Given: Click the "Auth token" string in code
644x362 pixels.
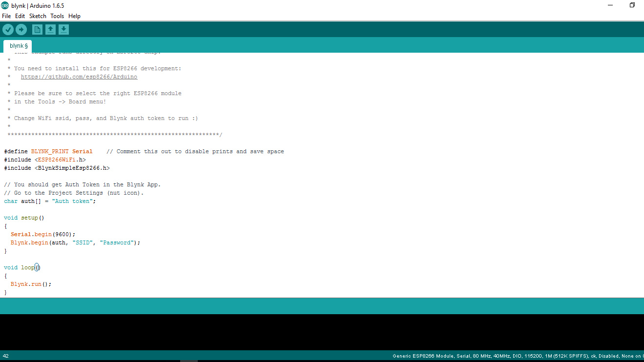Looking at the screenshot, I should click(72, 201).
